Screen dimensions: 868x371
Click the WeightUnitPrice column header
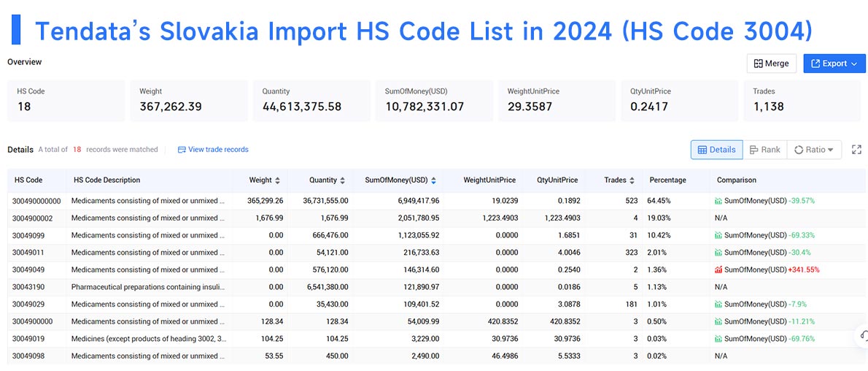pyautogui.click(x=489, y=180)
